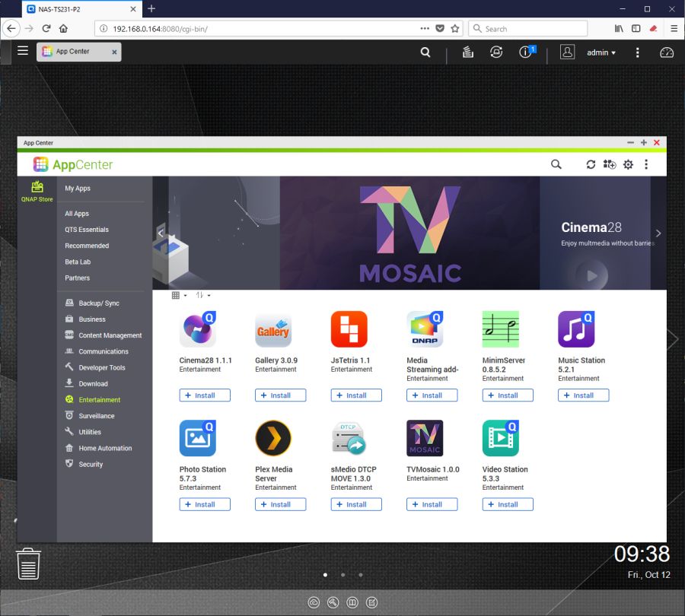Select Download category
Image resolution: width=685 pixels, height=616 pixels.
pos(87,384)
